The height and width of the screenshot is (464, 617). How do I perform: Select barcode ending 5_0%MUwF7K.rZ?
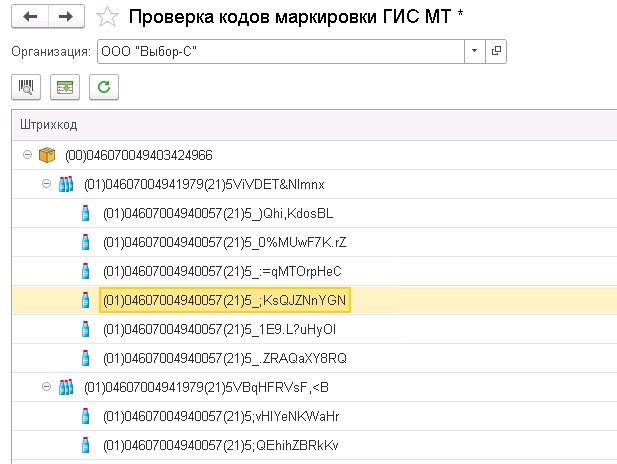pyautogui.click(x=225, y=242)
